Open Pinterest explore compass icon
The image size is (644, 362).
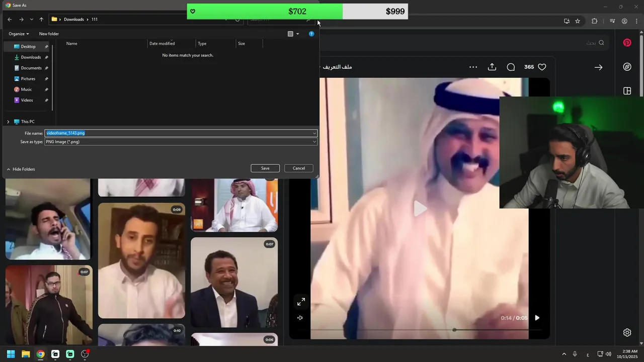point(627,67)
